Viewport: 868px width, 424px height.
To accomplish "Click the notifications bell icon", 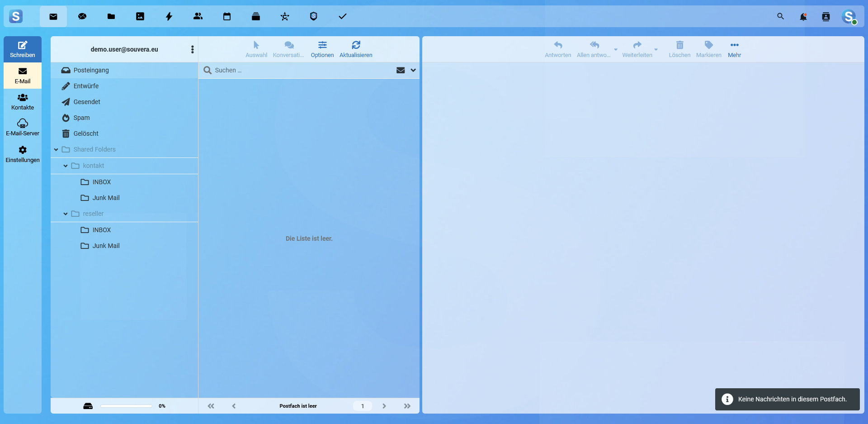I will (x=803, y=17).
